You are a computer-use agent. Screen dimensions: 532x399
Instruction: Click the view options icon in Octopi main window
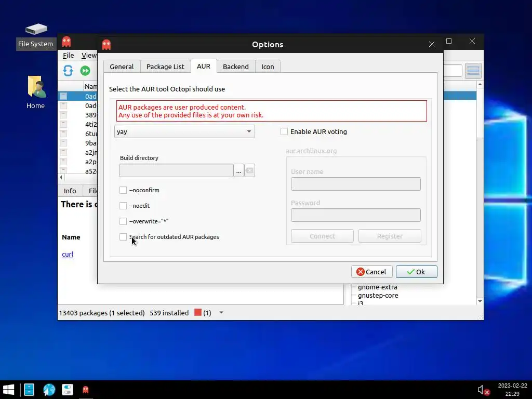tap(473, 71)
